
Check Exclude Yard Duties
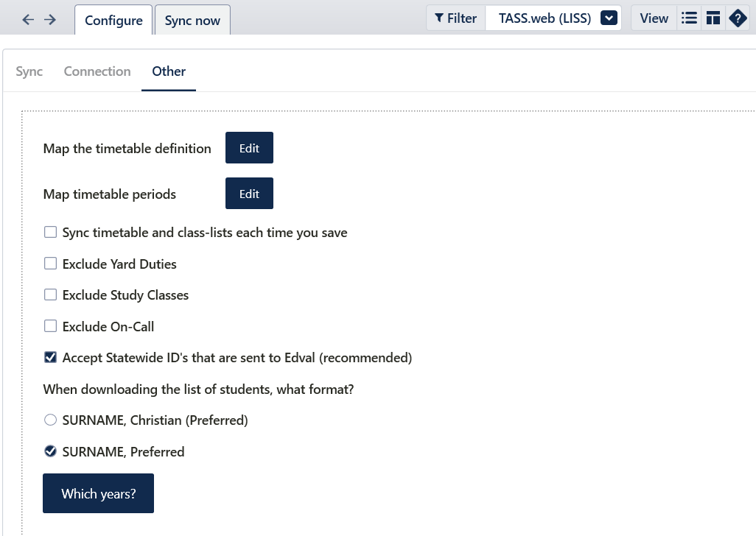pos(51,264)
